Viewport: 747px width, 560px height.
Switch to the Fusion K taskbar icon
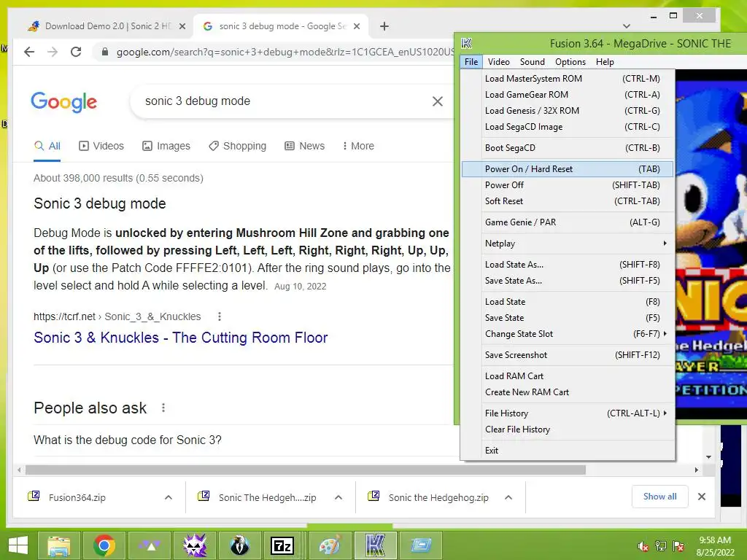pyautogui.click(x=375, y=545)
